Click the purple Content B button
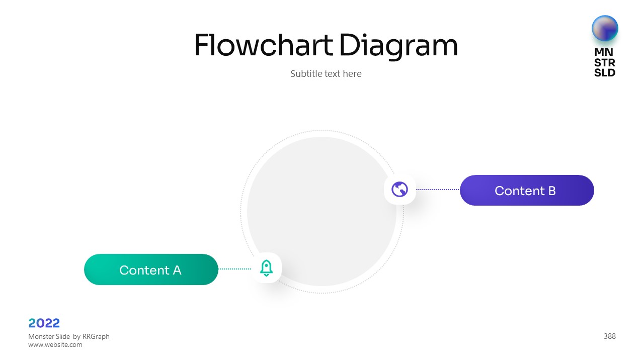Viewport: 644px width, 362px height. (527, 191)
